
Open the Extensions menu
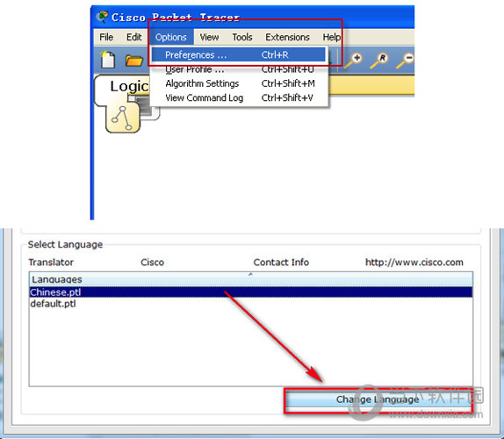tap(287, 37)
